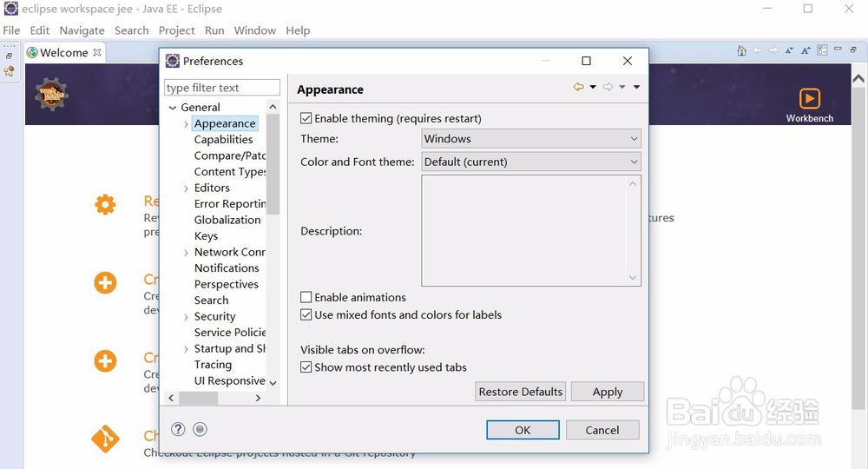
Task: Select Notifications in preferences tree
Action: point(227,268)
